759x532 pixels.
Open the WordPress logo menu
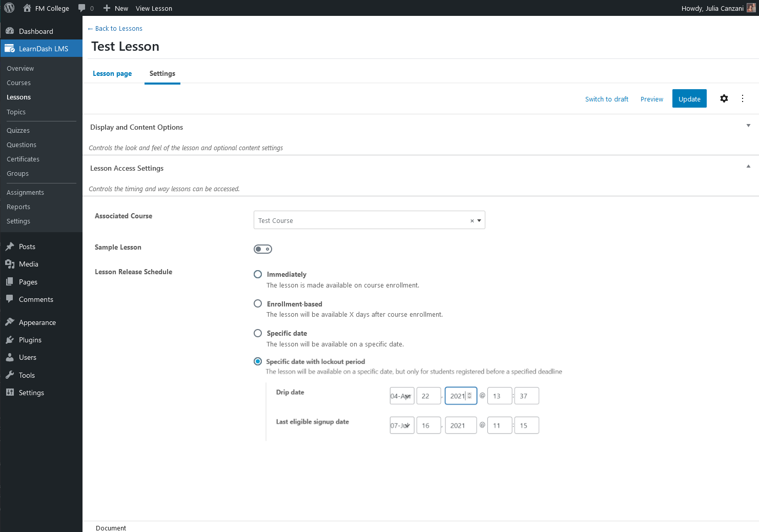(x=8, y=8)
